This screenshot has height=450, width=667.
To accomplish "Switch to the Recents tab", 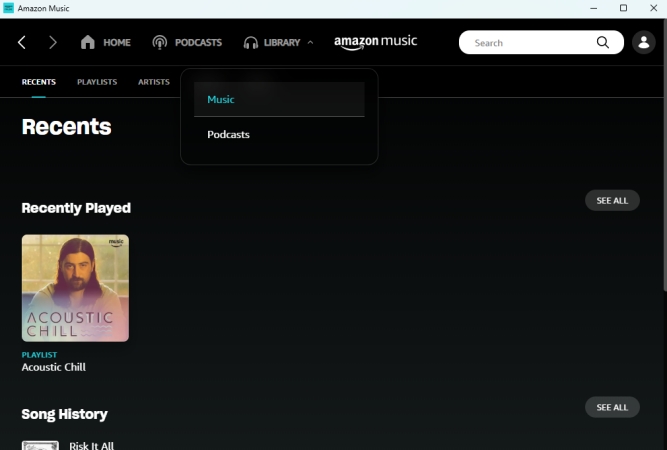I will (x=39, y=82).
